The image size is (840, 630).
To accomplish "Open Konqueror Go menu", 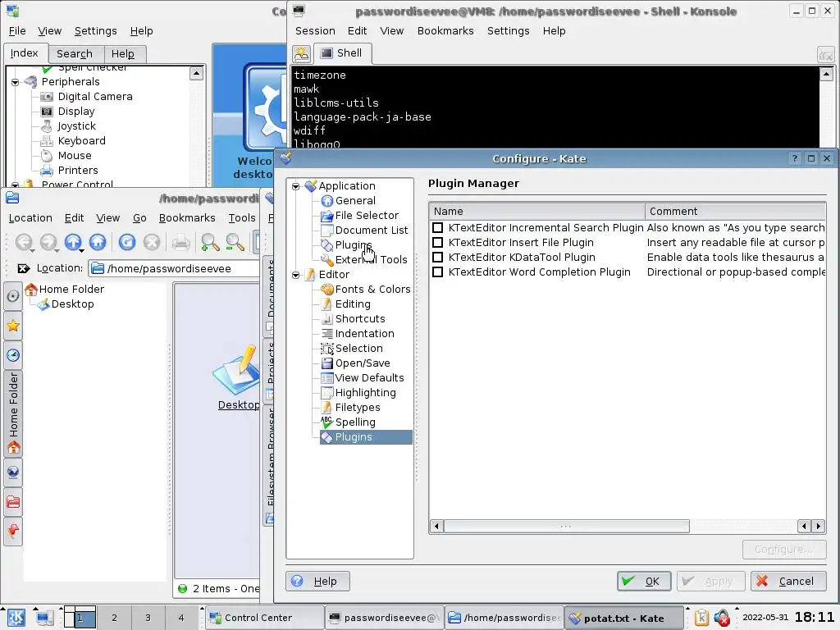I will [139, 218].
